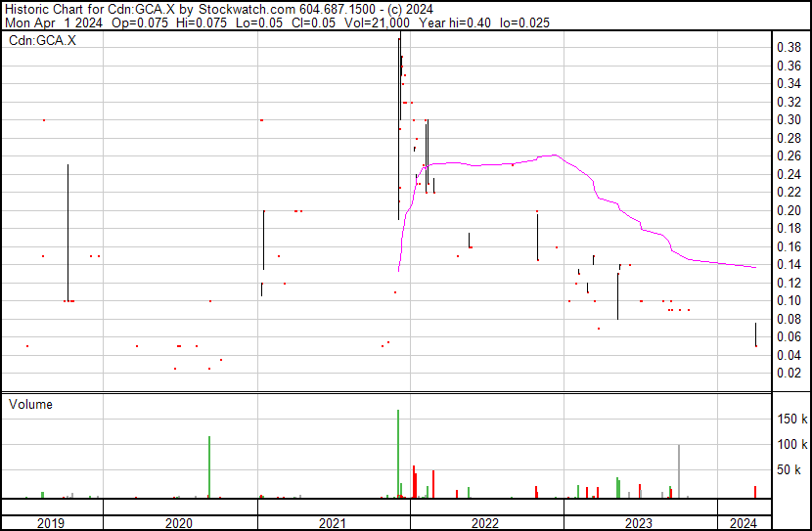Click the 0.32 price axis label

[789, 102]
